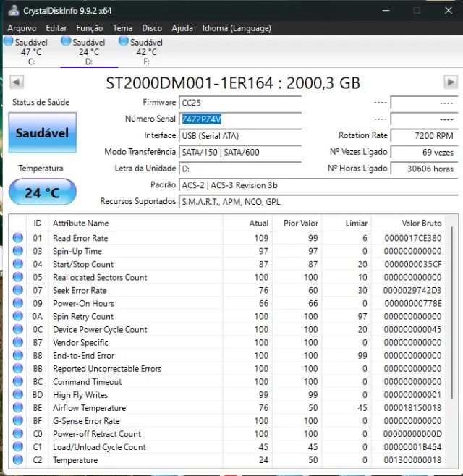Close the CrystalDiskInfo window
Image resolution: width=463 pixels, height=476 pixels.
(449, 11)
